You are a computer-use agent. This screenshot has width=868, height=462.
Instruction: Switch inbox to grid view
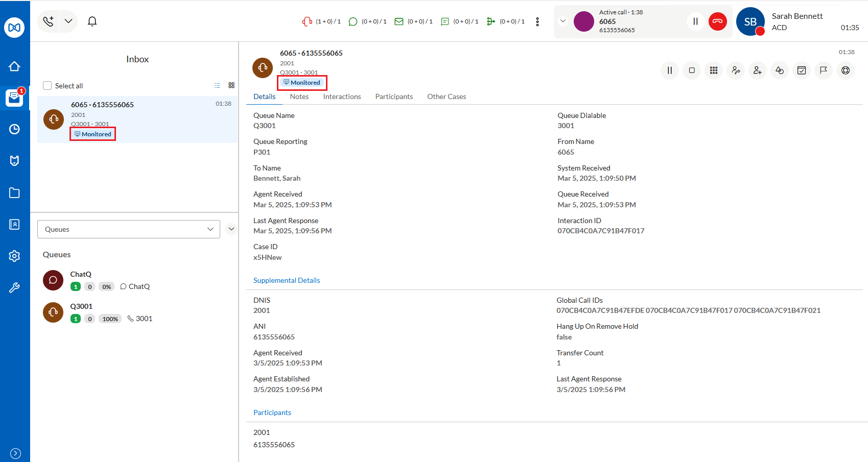pos(231,86)
